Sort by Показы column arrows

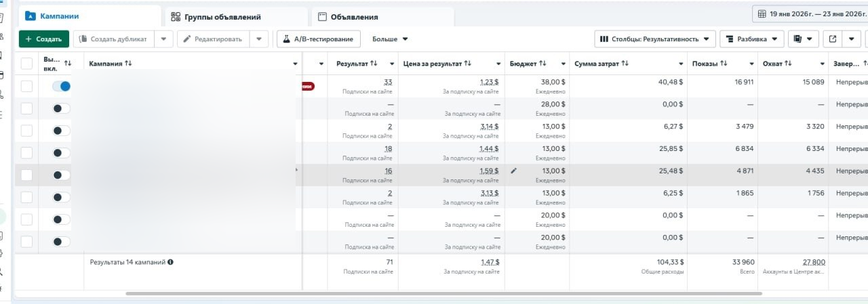(x=724, y=64)
